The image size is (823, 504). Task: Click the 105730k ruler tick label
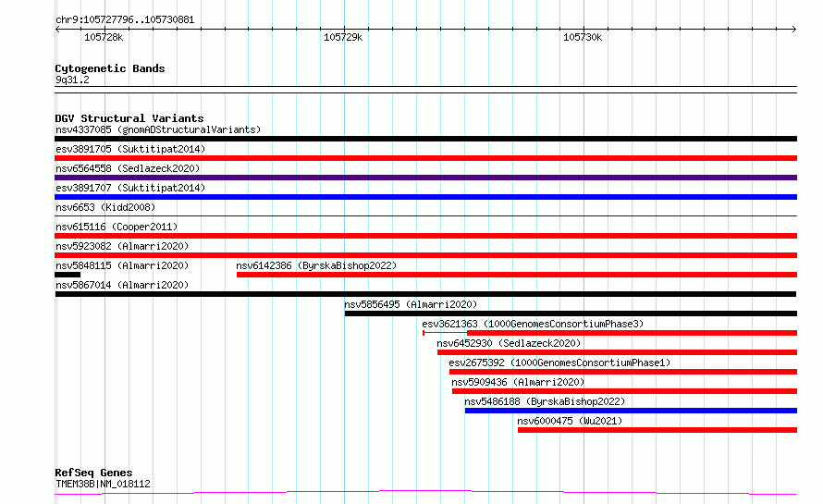tap(583, 37)
